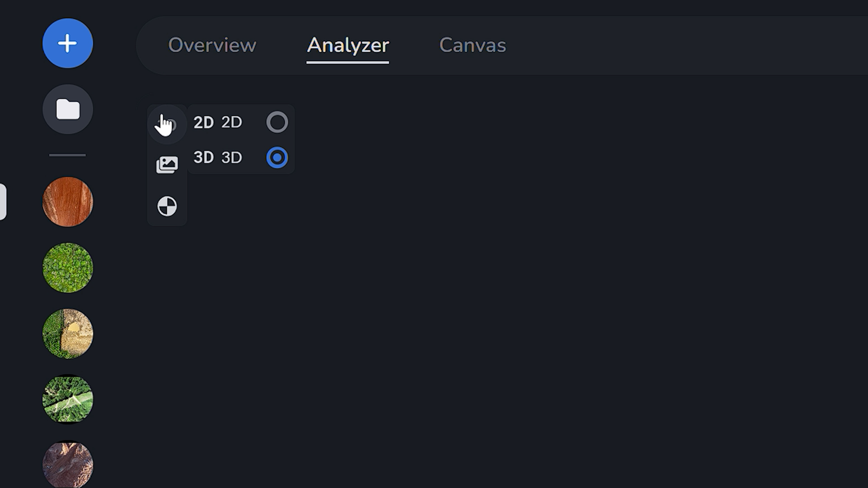
Task: Click the divider line below the folder button
Action: coord(67,155)
